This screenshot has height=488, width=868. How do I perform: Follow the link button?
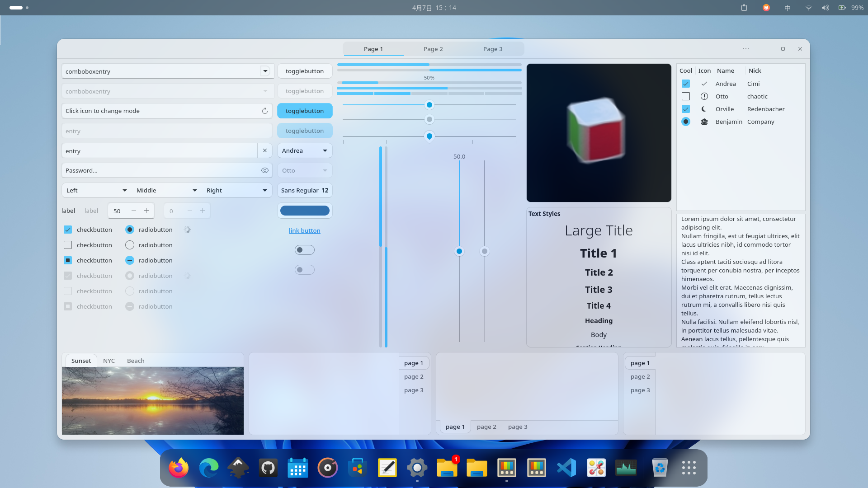305,230
